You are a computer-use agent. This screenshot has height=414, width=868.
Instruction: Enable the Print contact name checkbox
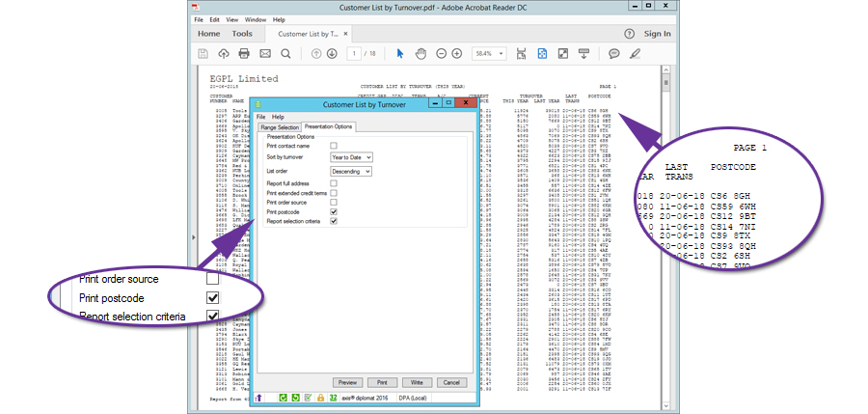tap(334, 146)
